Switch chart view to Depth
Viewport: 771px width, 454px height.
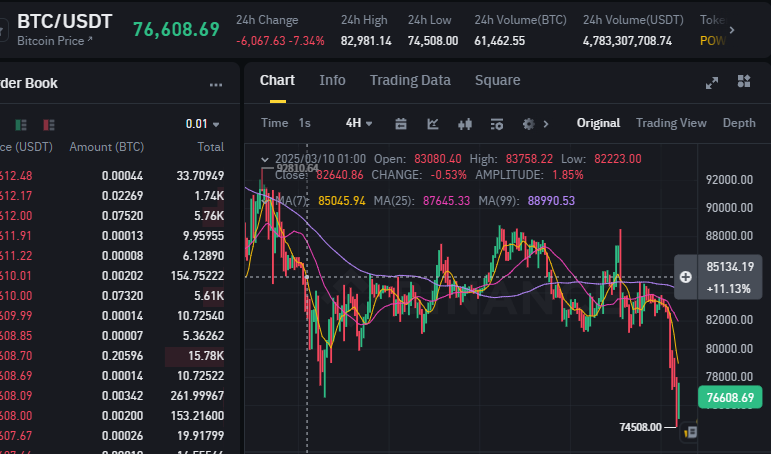click(738, 123)
